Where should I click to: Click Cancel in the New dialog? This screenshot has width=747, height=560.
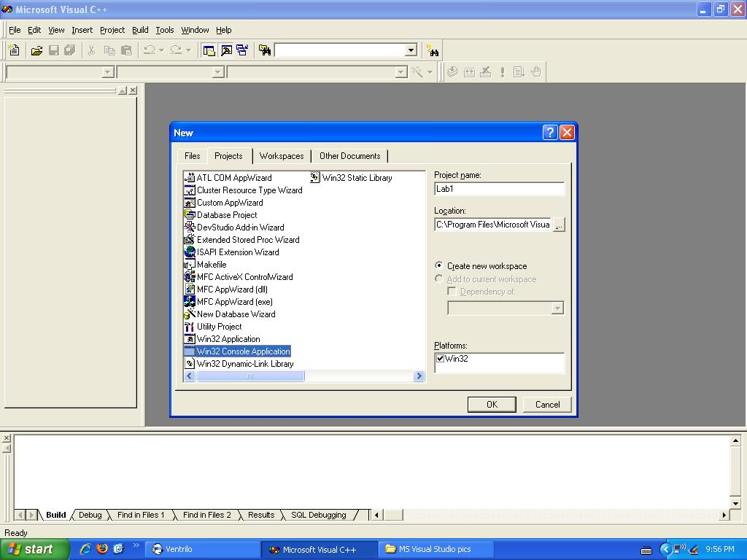547,405
